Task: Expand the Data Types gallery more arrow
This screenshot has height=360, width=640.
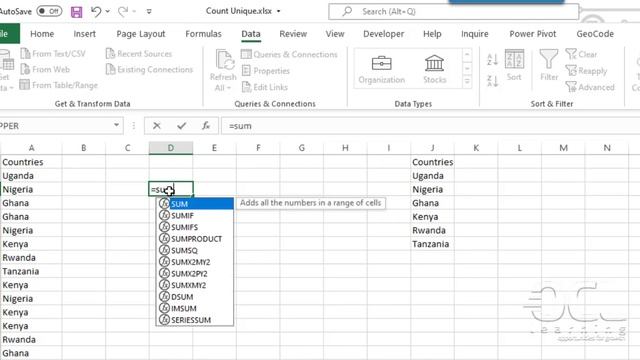Action: point(467,81)
